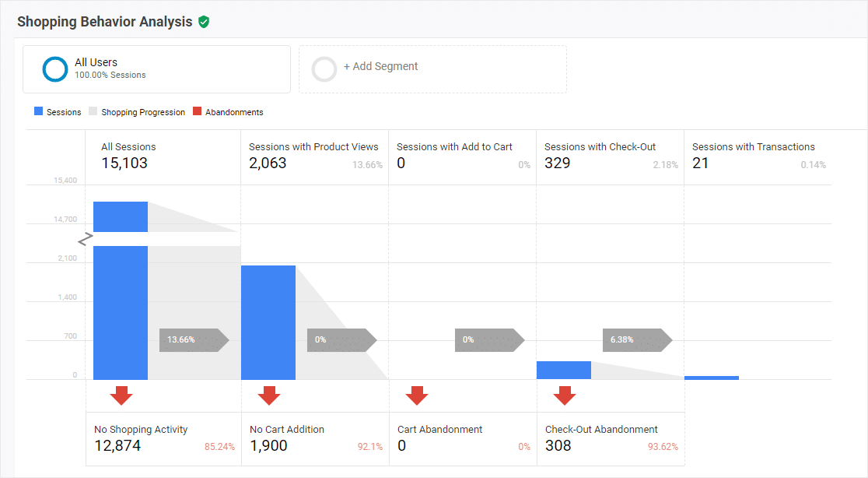Image resolution: width=868 pixels, height=478 pixels.
Task: Click the Abandonments legend label
Action: 234,112
